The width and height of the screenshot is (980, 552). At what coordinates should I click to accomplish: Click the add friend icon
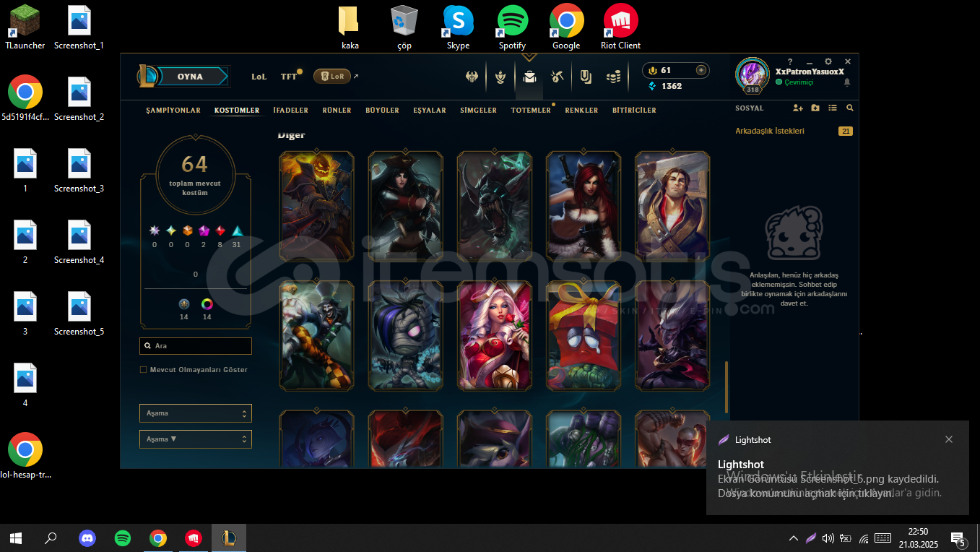click(x=797, y=108)
